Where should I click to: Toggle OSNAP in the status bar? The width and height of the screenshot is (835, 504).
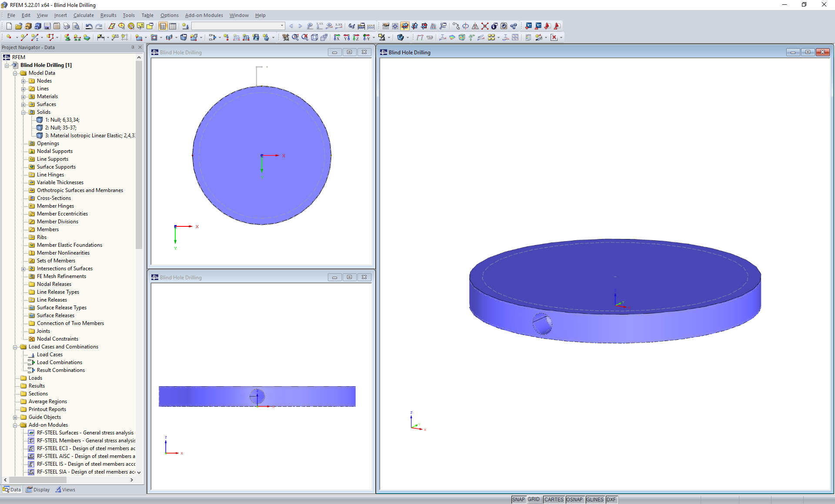point(574,500)
